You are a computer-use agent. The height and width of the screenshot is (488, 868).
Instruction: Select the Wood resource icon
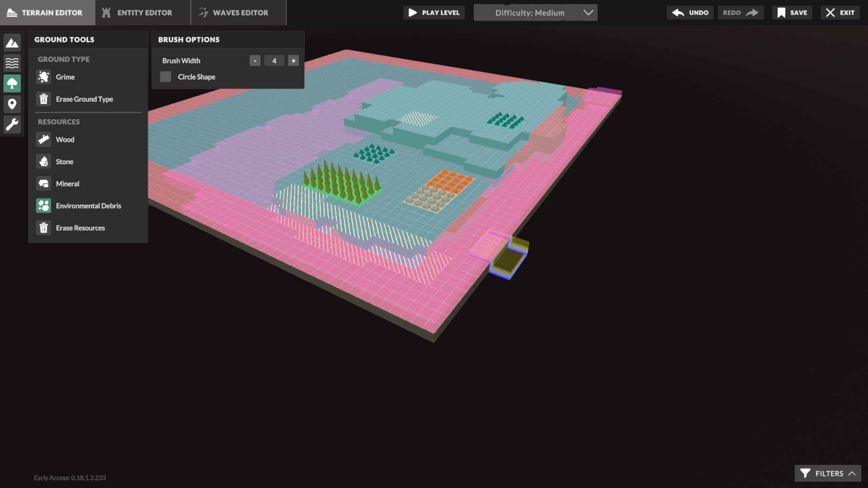pos(44,139)
